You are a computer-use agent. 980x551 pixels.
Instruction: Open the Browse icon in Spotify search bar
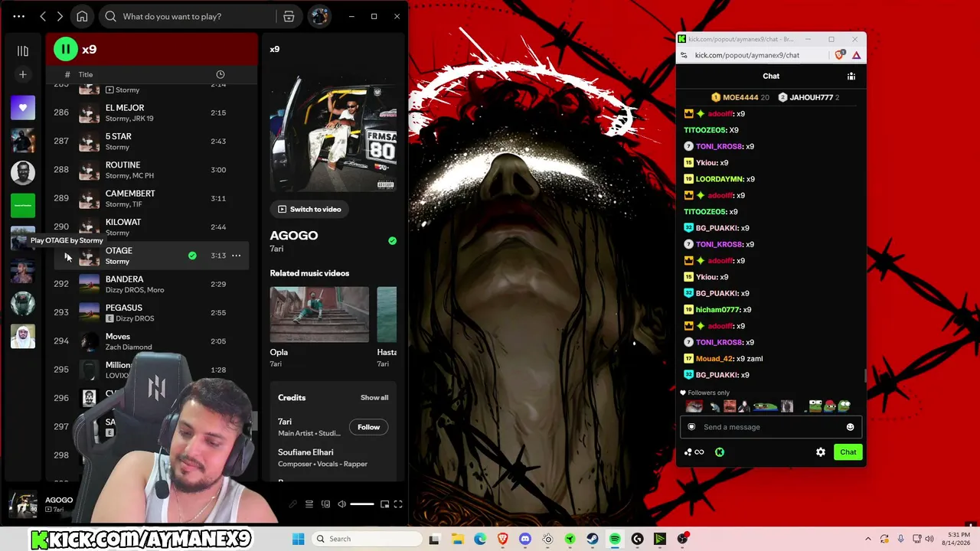[289, 16]
